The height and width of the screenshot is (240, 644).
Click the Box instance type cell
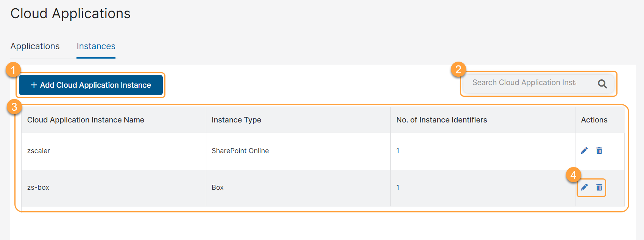click(218, 187)
